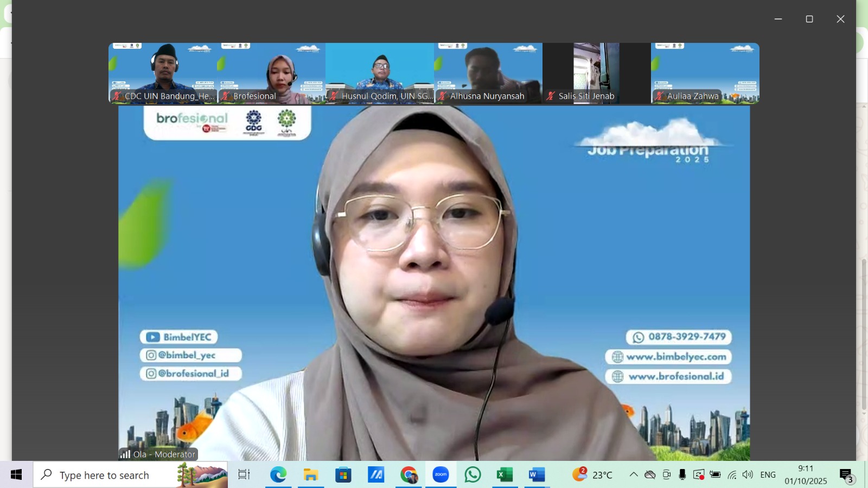Image resolution: width=868 pixels, height=488 pixels.
Task: Select the Auliaa Zahwa participant thumbnail
Action: tap(705, 73)
